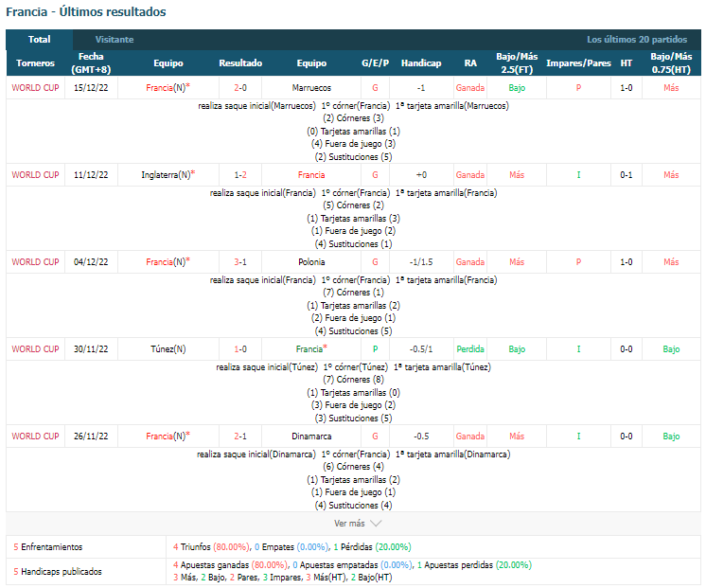Image resolution: width=706 pixels, height=588 pixels.
Task: Select the Impares/Pares column header
Action: [x=578, y=63]
